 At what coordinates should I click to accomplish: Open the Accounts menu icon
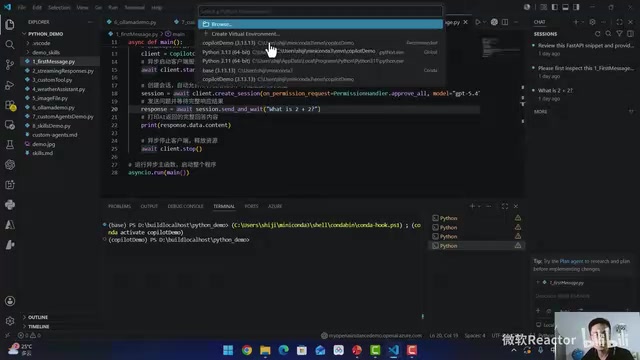click(10, 301)
